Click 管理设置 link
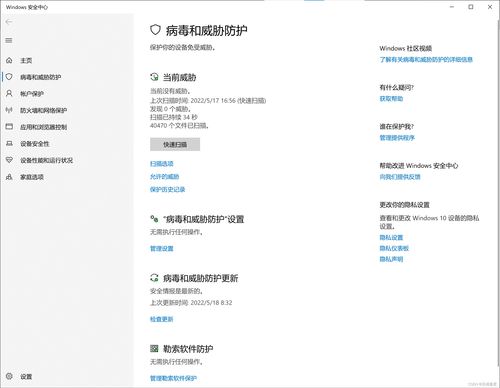Screen dimensions: 500x388 (x=162, y=248)
